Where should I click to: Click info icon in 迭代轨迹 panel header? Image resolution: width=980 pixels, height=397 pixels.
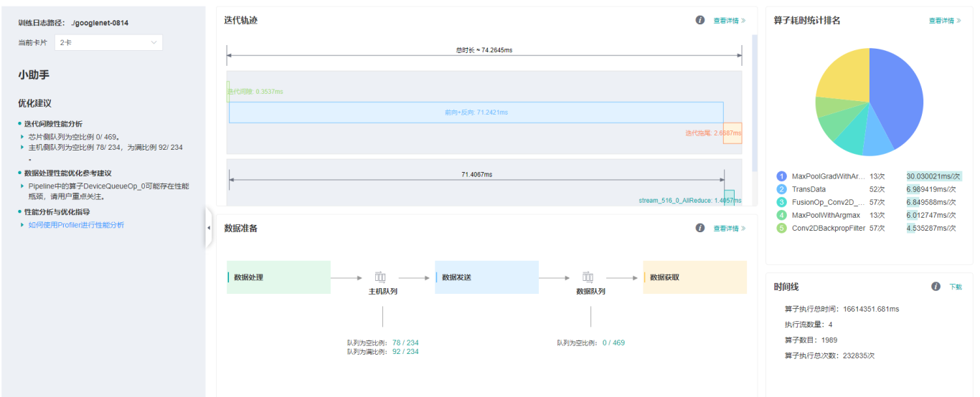[x=700, y=20]
